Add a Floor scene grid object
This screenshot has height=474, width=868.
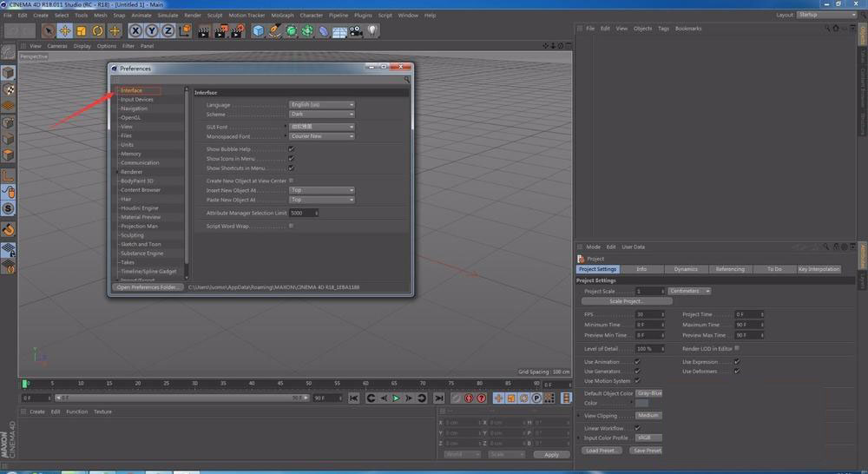[339, 31]
